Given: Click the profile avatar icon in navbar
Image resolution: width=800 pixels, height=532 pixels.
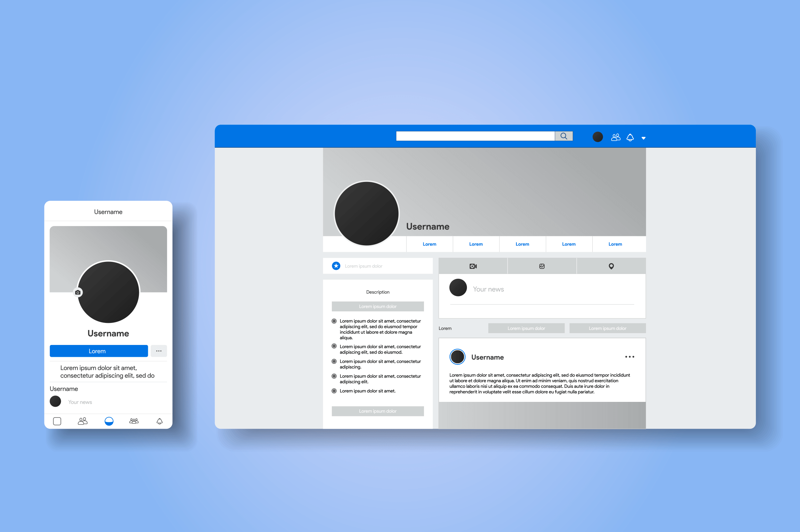Looking at the screenshot, I should [x=597, y=137].
